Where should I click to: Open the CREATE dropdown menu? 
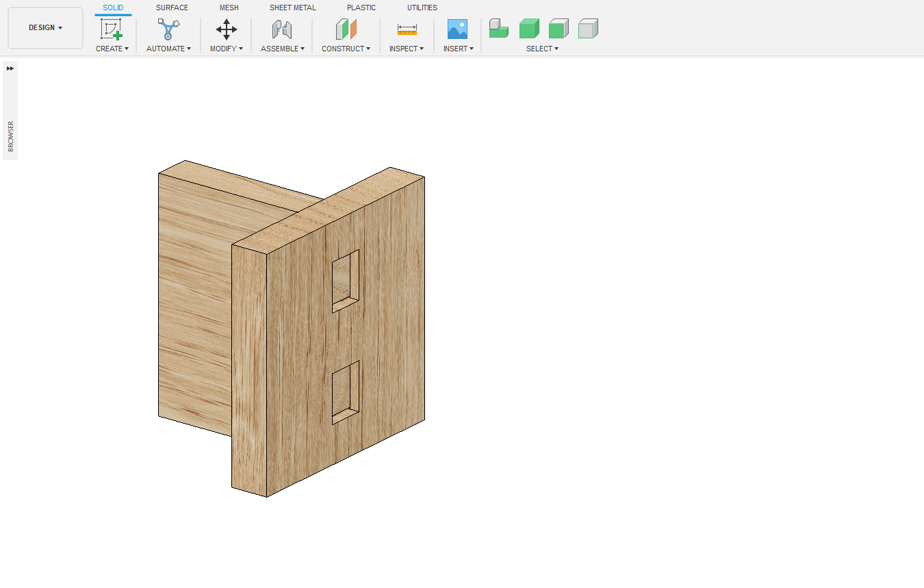point(112,49)
